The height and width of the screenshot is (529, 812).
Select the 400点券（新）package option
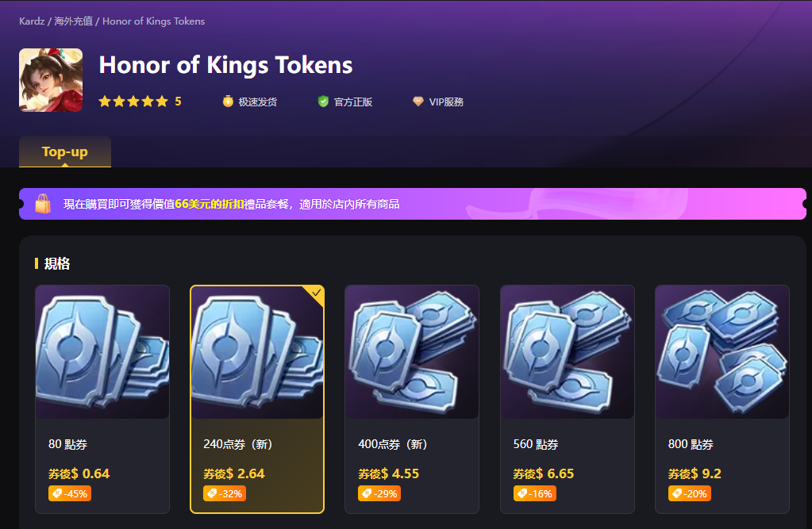click(412, 399)
